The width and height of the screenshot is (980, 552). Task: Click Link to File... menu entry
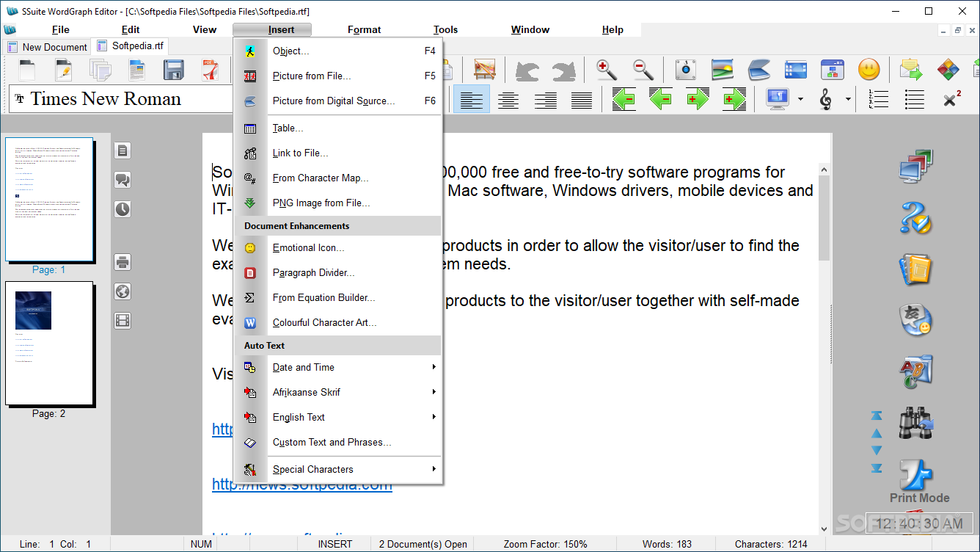pyautogui.click(x=338, y=153)
